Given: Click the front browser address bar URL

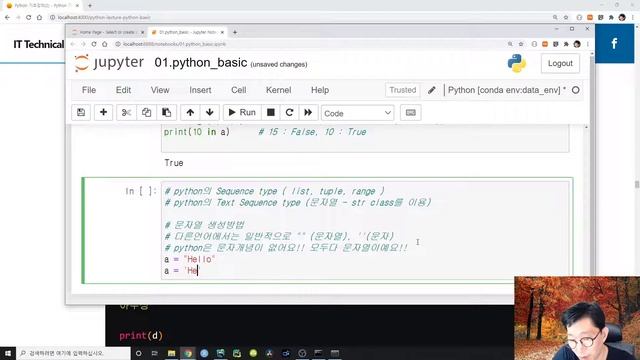Looking at the screenshot, I should coord(174,44).
